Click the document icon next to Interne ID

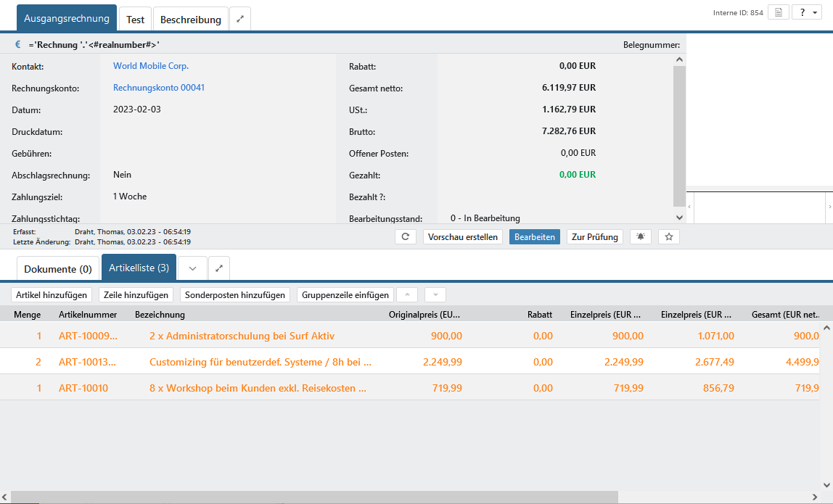778,13
